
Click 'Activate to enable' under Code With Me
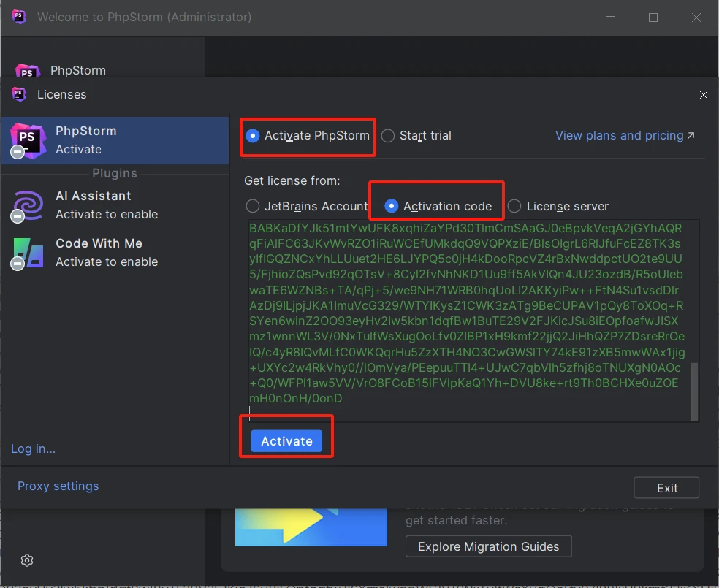pyautogui.click(x=107, y=261)
